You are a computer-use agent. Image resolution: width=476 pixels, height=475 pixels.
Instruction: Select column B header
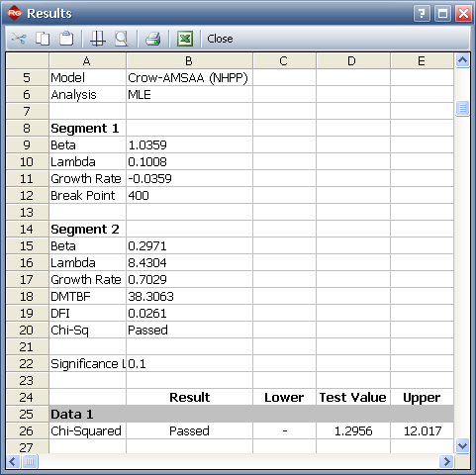(x=189, y=61)
